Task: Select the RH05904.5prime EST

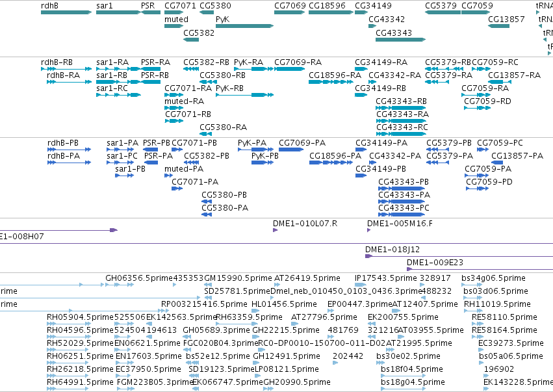Action: (x=68, y=324)
